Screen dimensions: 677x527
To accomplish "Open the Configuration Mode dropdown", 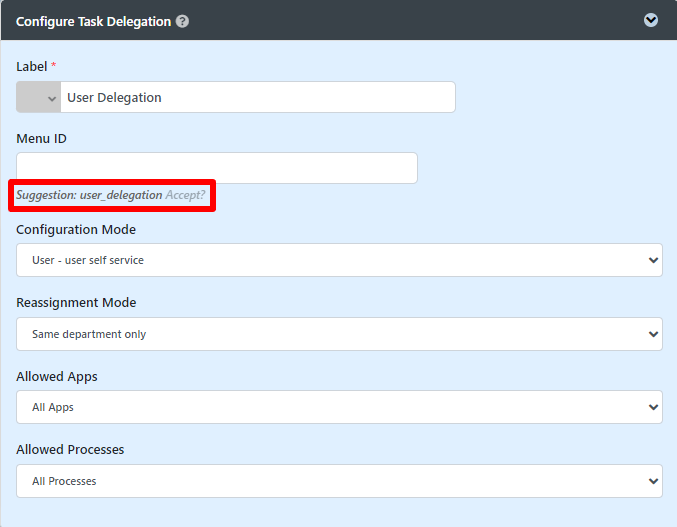I will coord(339,260).
